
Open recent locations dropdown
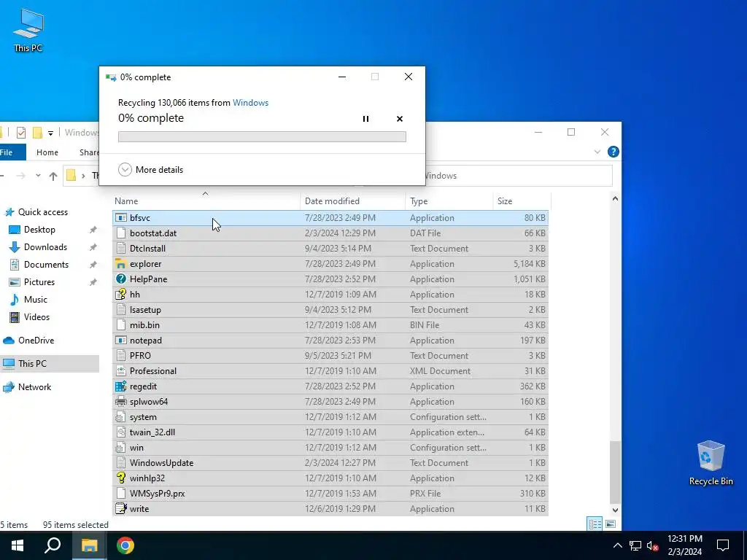pos(38,176)
